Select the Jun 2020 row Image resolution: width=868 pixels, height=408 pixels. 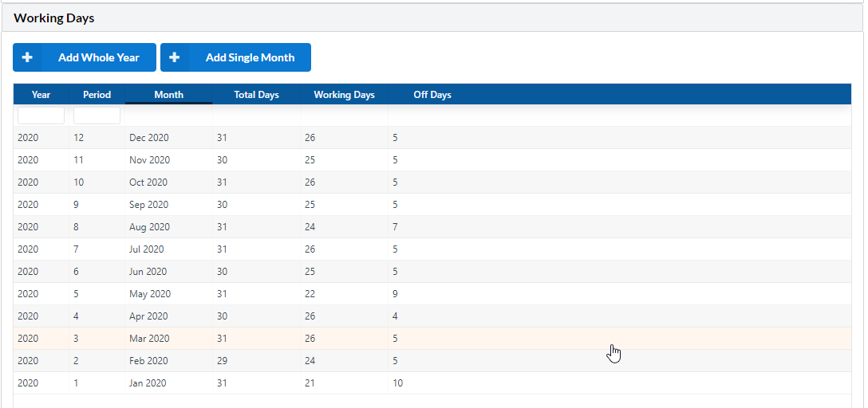point(432,272)
